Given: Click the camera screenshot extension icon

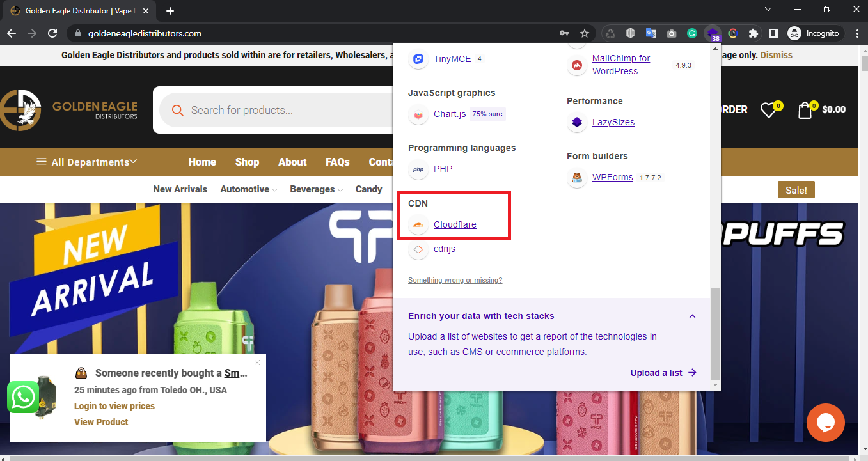Looking at the screenshot, I should 672,33.
